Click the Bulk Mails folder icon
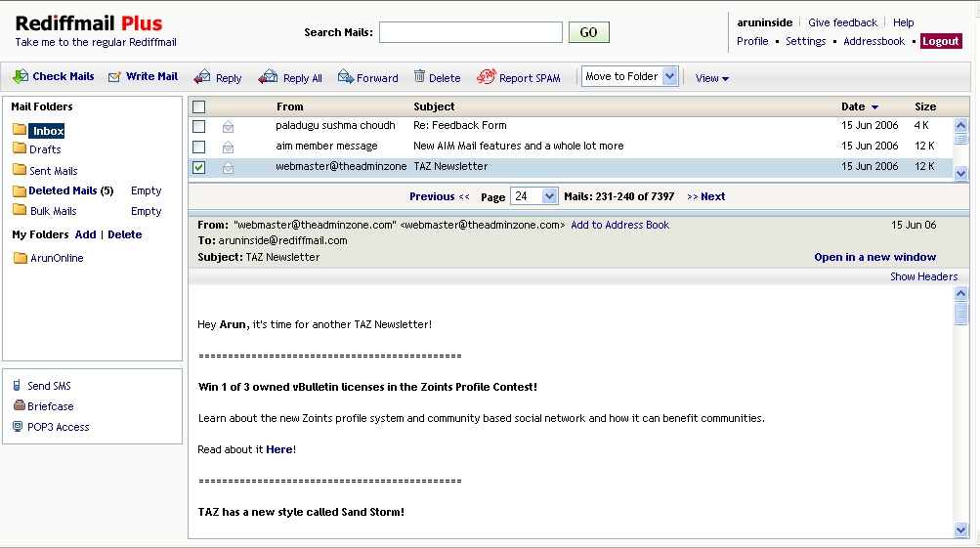 (x=20, y=209)
